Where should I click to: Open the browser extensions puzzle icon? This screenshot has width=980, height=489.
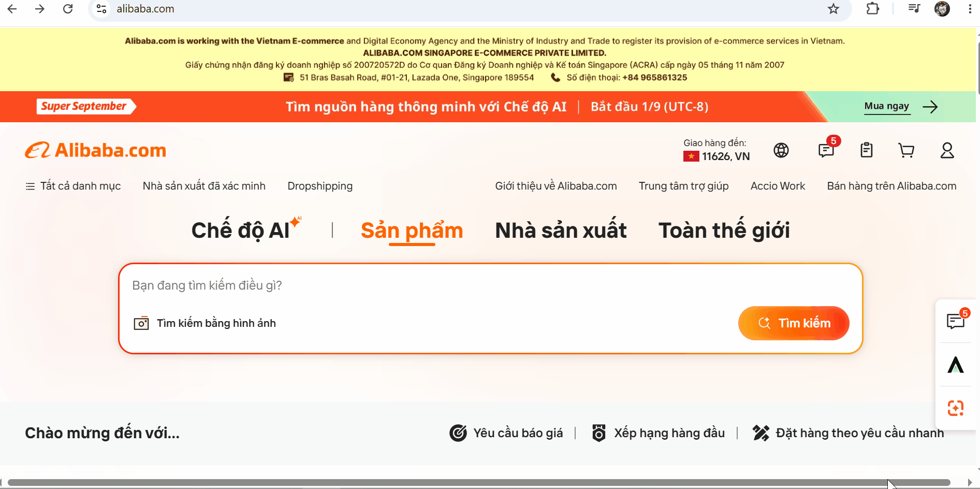[873, 9]
